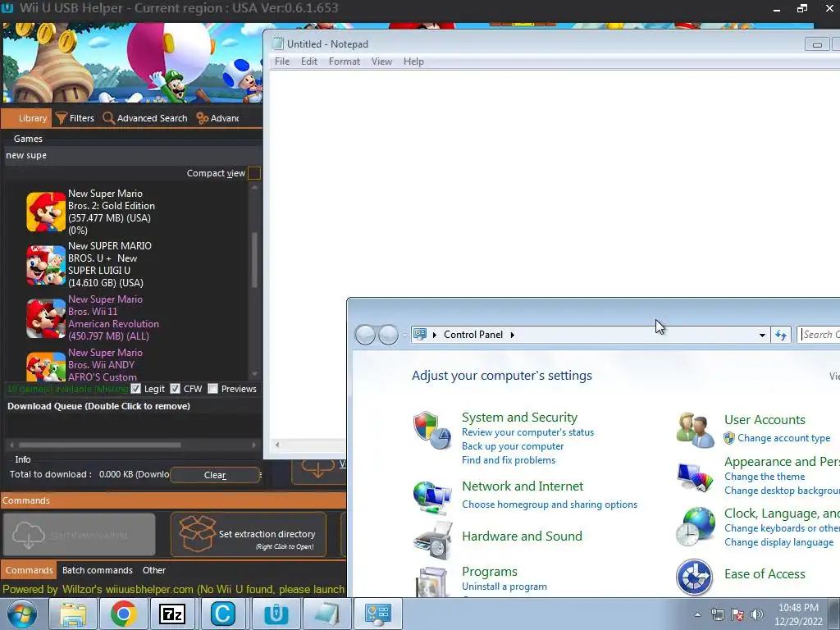Open Notepad Edit menu
The height and width of the screenshot is (630, 840).
309,62
